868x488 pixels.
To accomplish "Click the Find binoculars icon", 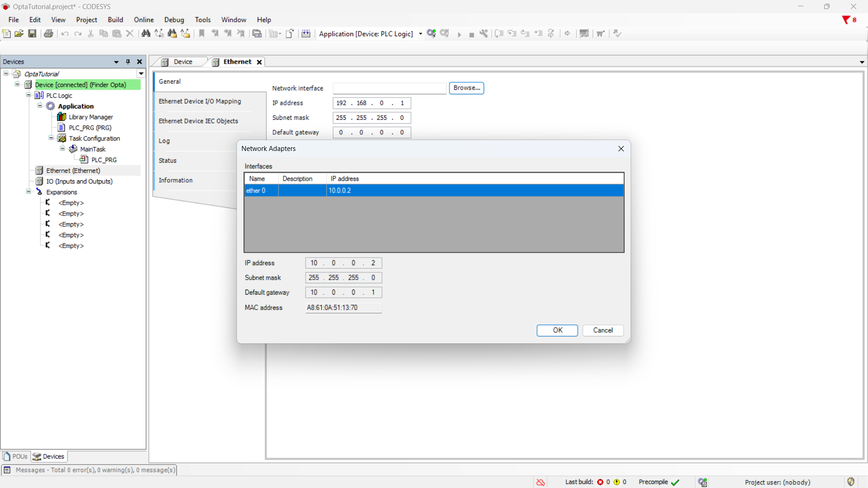I will pos(146,33).
